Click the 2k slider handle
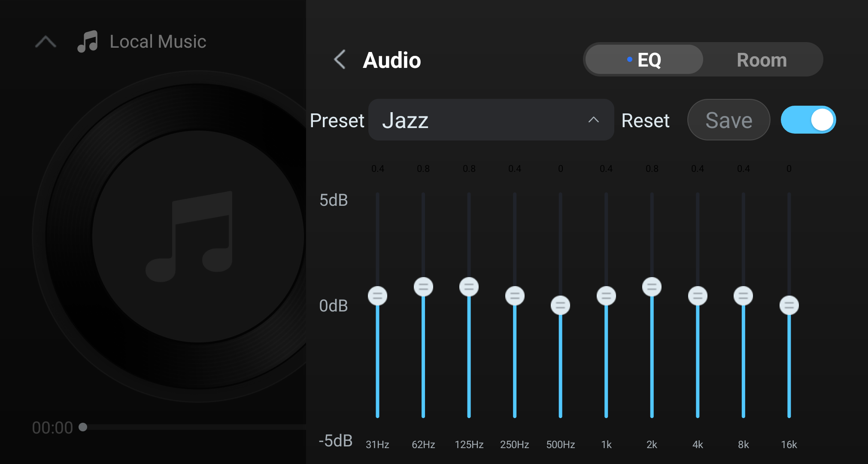The height and width of the screenshot is (464, 868). pyautogui.click(x=652, y=287)
